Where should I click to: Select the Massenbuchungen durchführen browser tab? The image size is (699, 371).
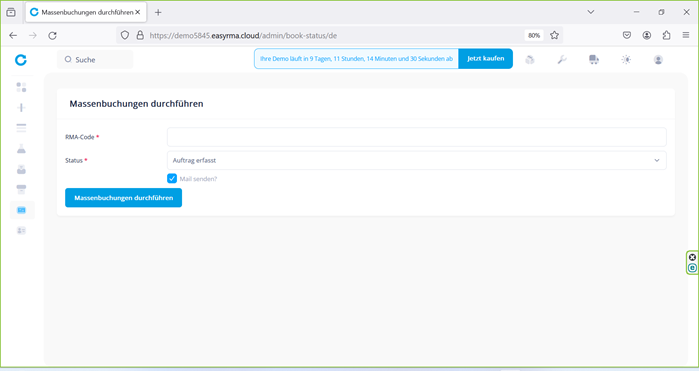pos(86,12)
